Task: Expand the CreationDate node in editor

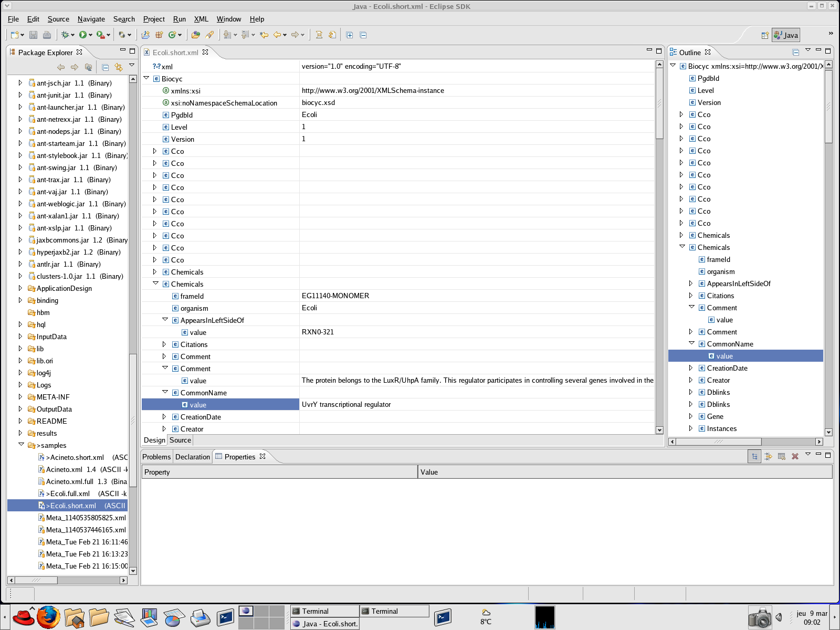Action: pyautogui.click(x=164, y=417)
